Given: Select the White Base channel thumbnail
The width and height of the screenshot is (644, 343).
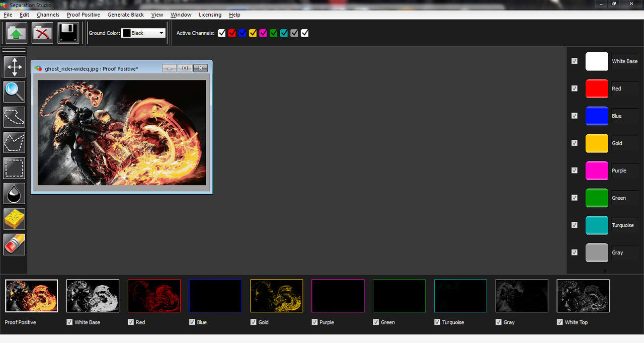Looking at the screenshot, I should (93, 296).
